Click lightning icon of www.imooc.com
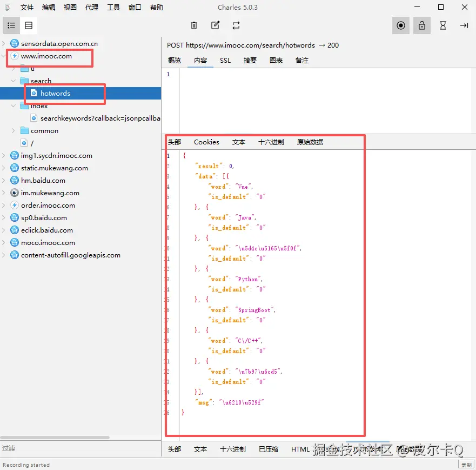Image resolution: width=476 pixels, height=470 pixels. pos(14,56)
